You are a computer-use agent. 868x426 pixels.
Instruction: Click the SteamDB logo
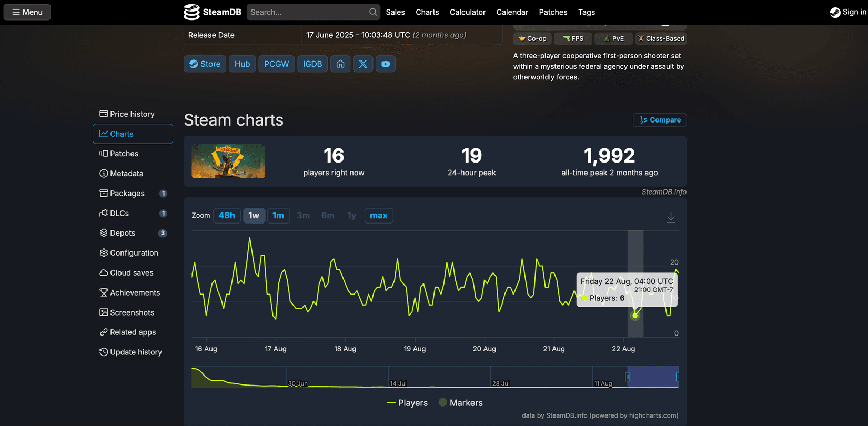click(213, 12)
